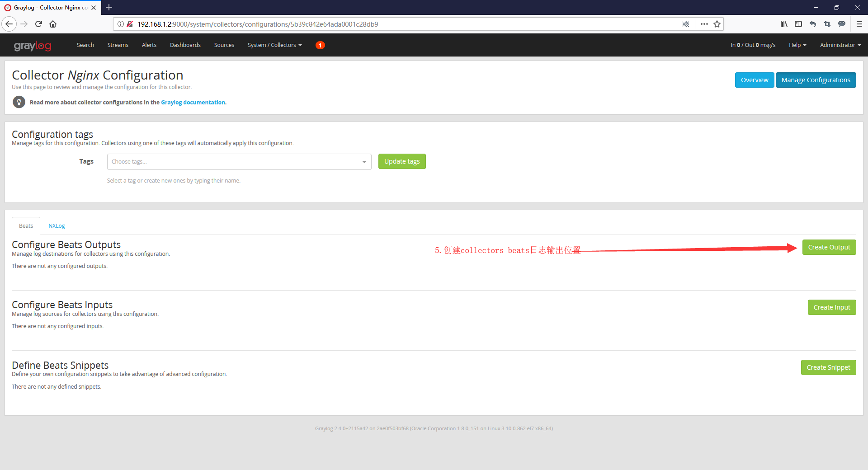Open the Choose tags dropdown
This screenshot has height=470, width=868.
click(239, 162)
